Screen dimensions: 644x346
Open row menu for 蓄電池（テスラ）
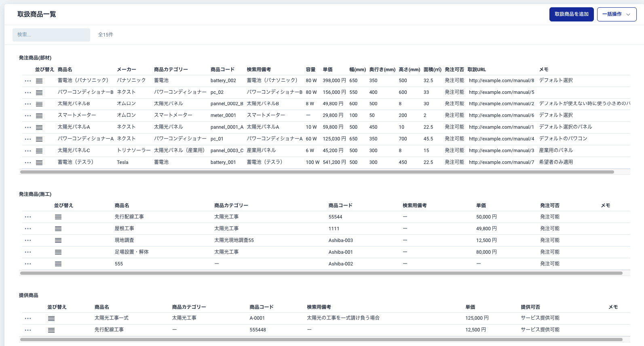click(28, 163)
